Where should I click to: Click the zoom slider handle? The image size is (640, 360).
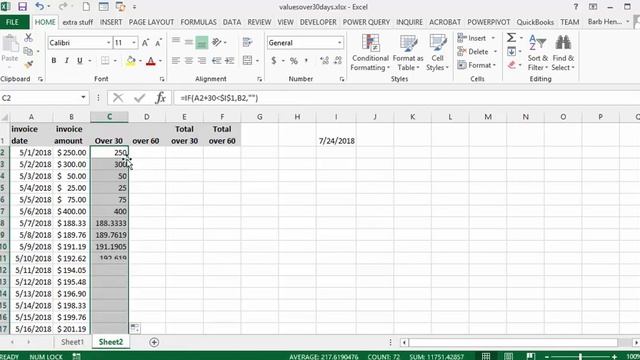580,357
